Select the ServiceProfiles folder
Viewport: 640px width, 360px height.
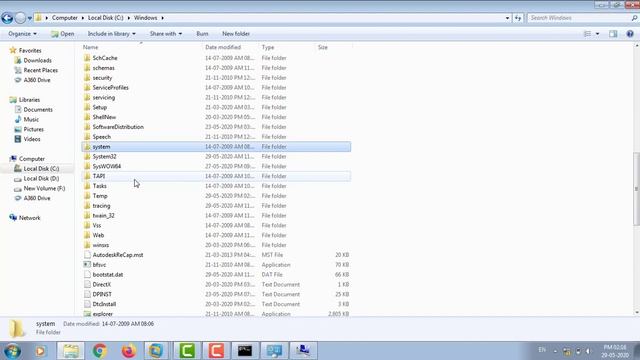click(110, 87)
